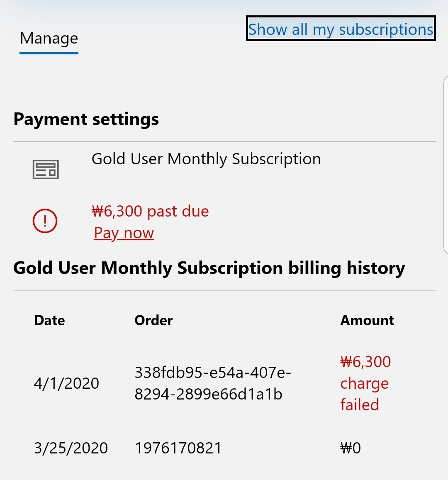The height and width of the screenshot is (480, 448).
Task: Click the side panel edge at right
Action: (x=446, y=165)
